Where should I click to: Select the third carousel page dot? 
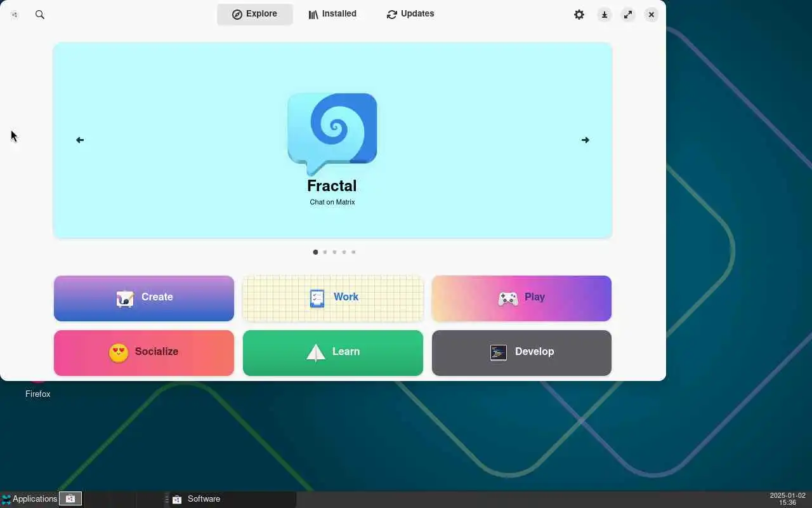pyautogui.click(x=334, y=252)
